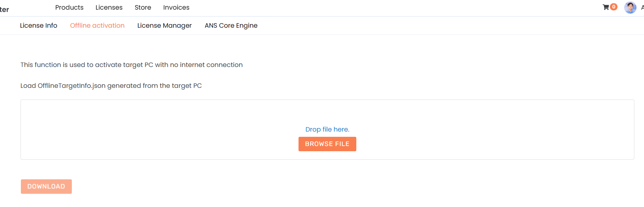Image resolution: width=644 pixels, height=207 pixels.
Task: Click the OfflineTargetInfo.json instruction text
Action: (x=111, y=85)
